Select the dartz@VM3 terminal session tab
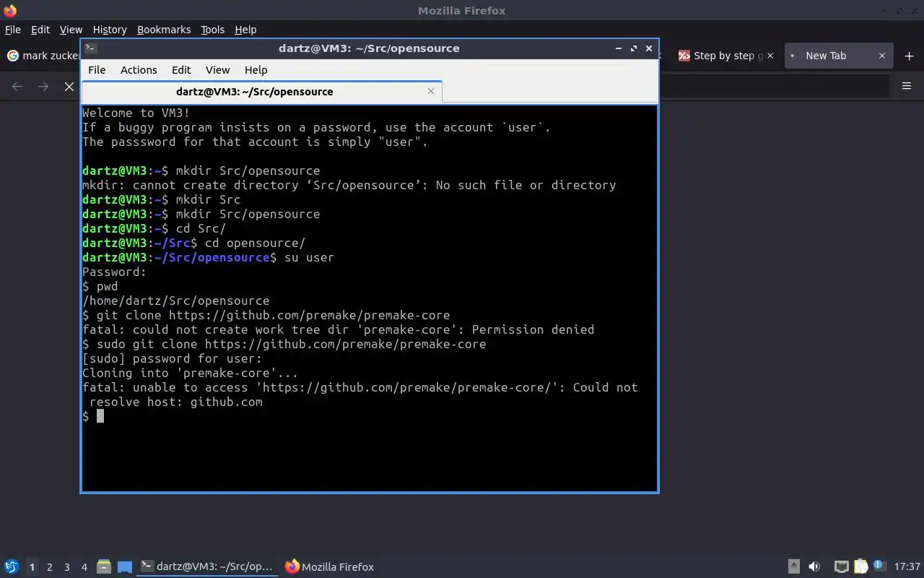The width and height of the screenshot is (924, 578). tap(261, 92)
